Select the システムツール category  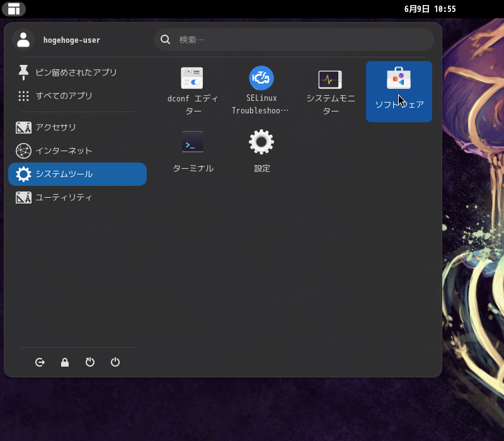[77, 174]
